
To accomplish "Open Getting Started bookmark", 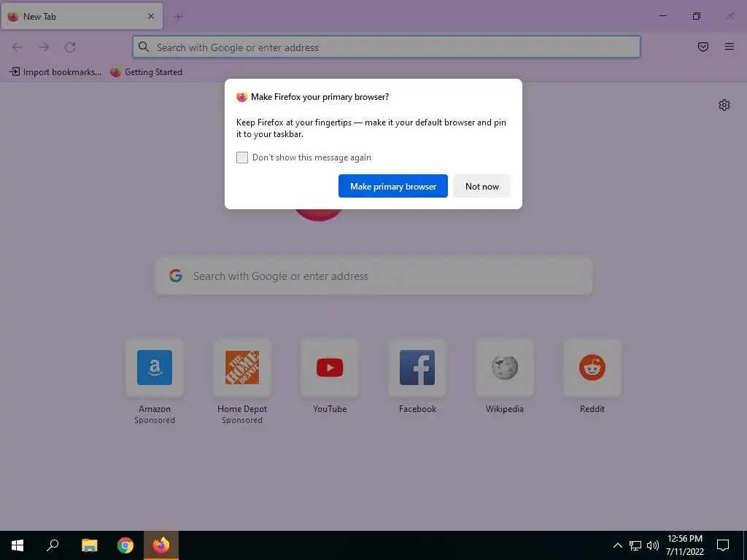I will tap(146, 72).
